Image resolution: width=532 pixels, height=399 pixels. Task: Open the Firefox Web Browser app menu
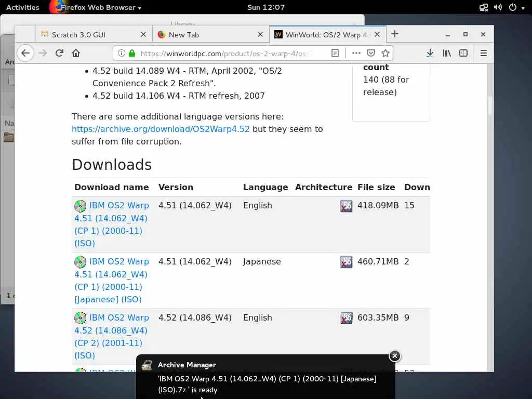(x=96, y=7)
